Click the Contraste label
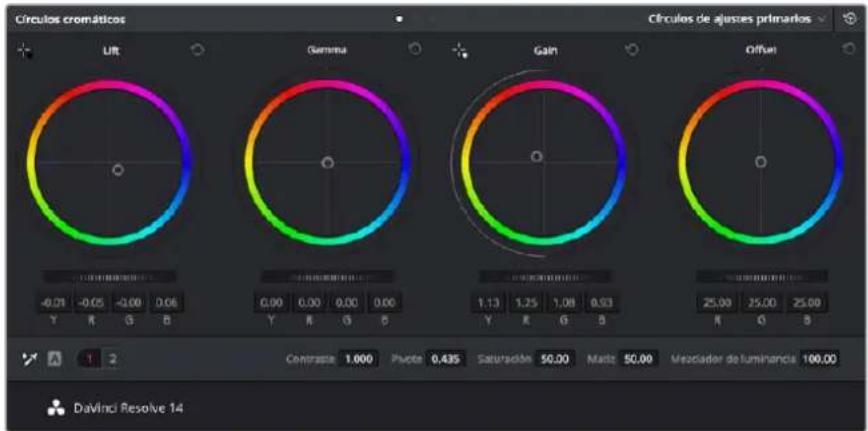This screenshot has width=868, height=431. (310, 359)
